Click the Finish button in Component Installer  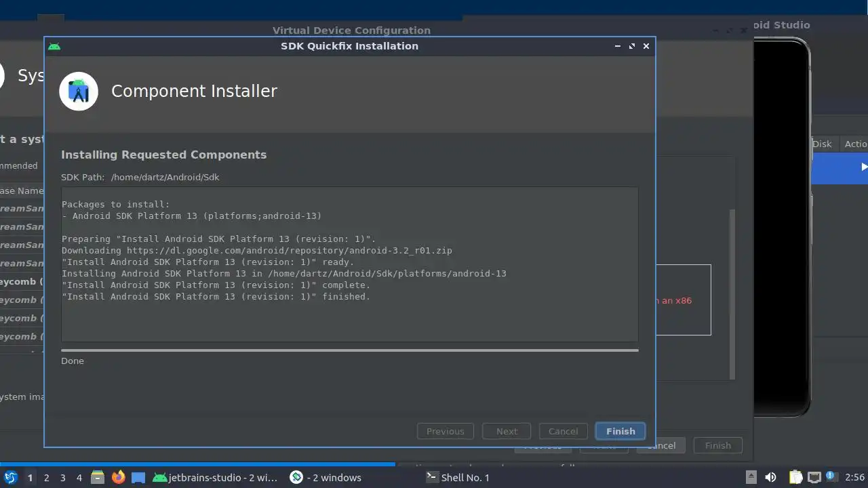(620, 431)
